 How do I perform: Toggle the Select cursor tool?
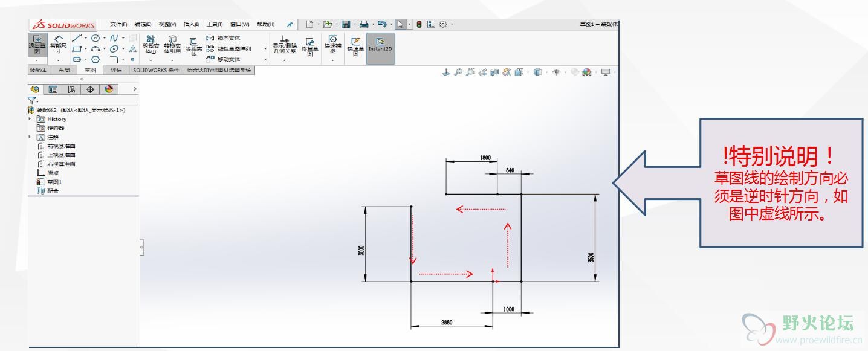point(401,24)
